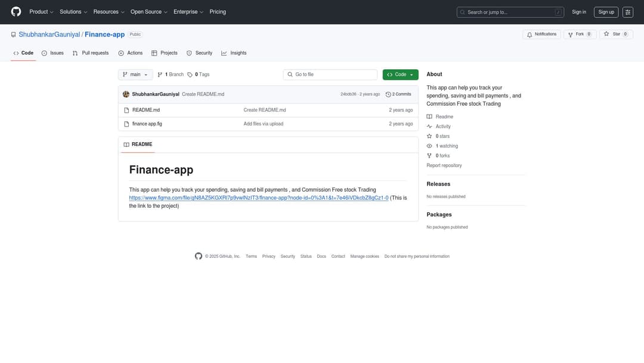Open the footer Docs link
This screenshot has height=363, width=644.
321,257
